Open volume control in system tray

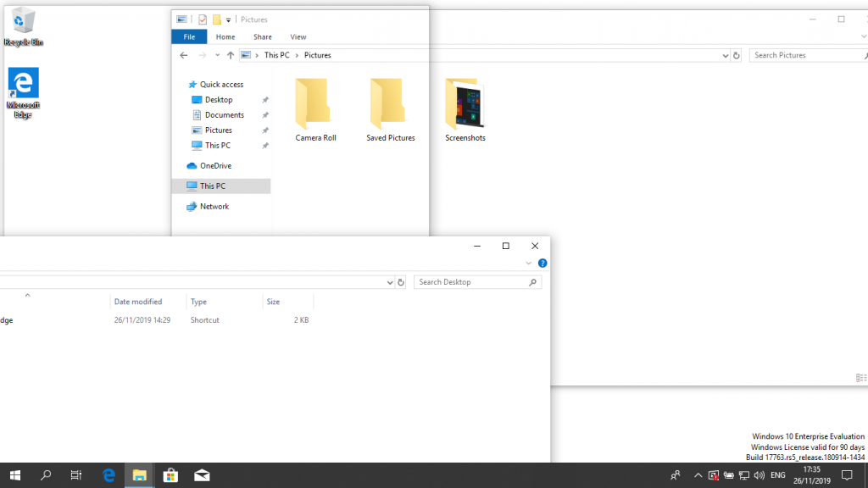(759, 475)
